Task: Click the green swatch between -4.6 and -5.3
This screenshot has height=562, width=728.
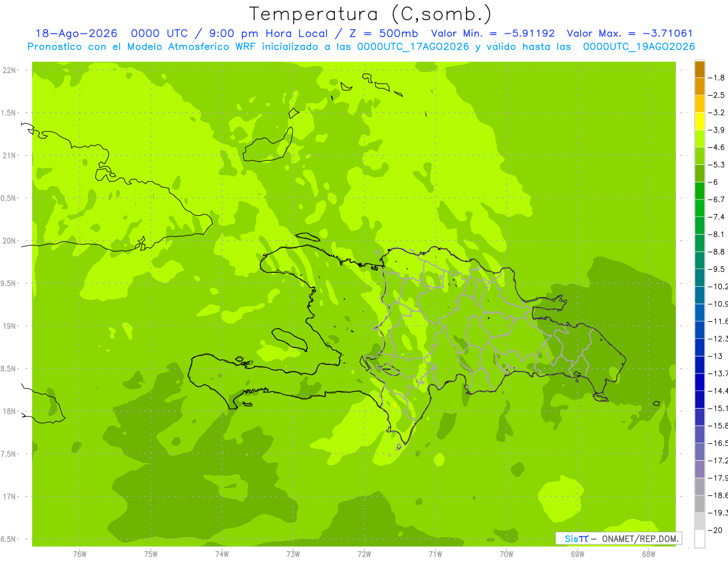Action: (699, 156)
